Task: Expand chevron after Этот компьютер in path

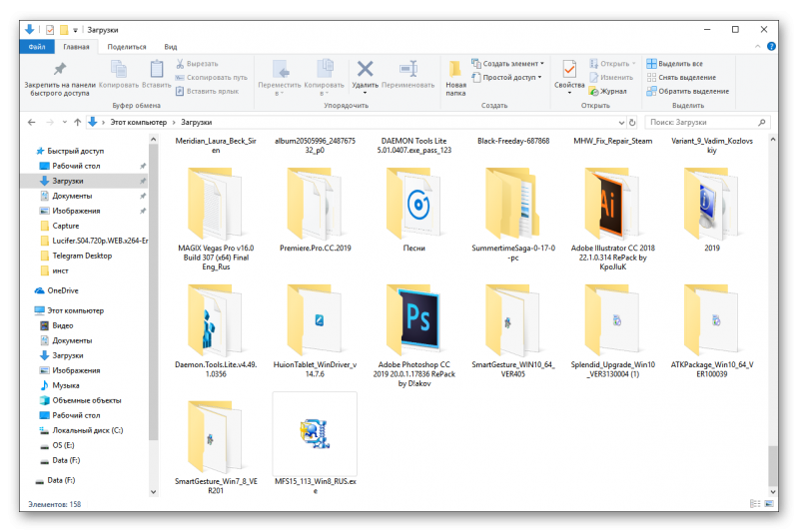Action: (174, 122)
